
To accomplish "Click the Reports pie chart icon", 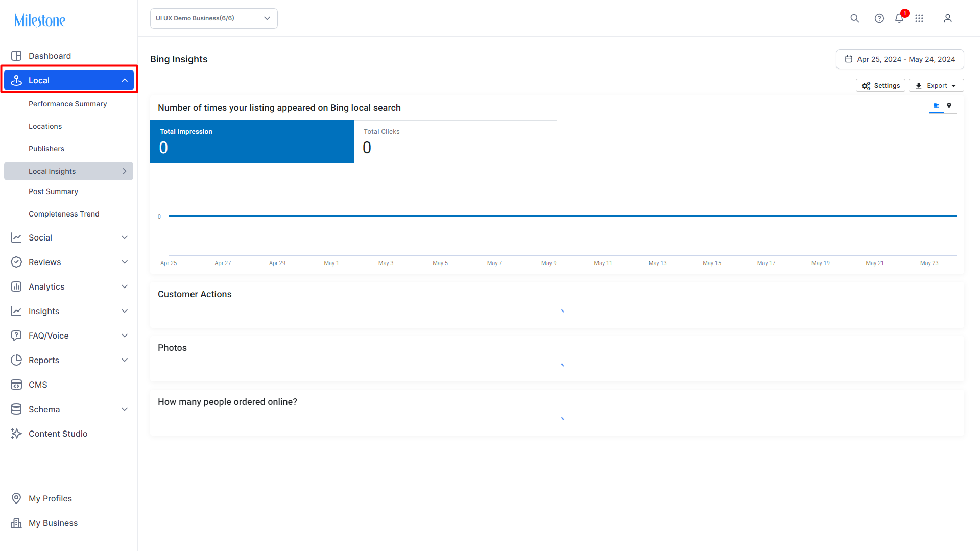I will tap(16, 360).
